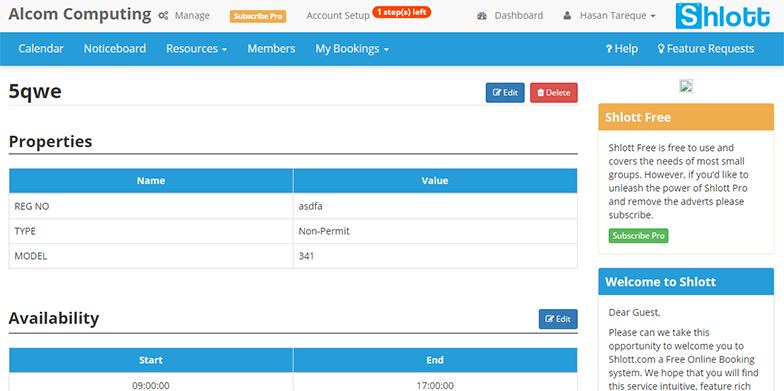Click the Start column header
The height and width of the screenshot is (391, 784).
pyautogui.click(x=151, y=360)
